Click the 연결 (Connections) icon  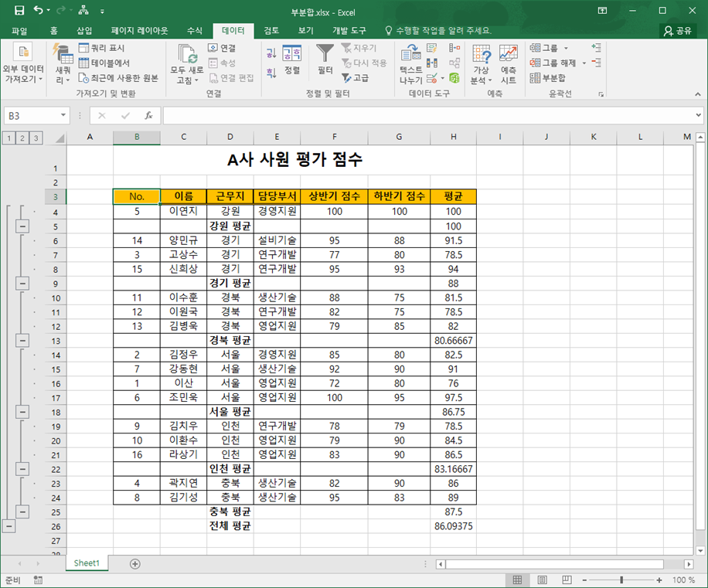(x=213, y=48)
